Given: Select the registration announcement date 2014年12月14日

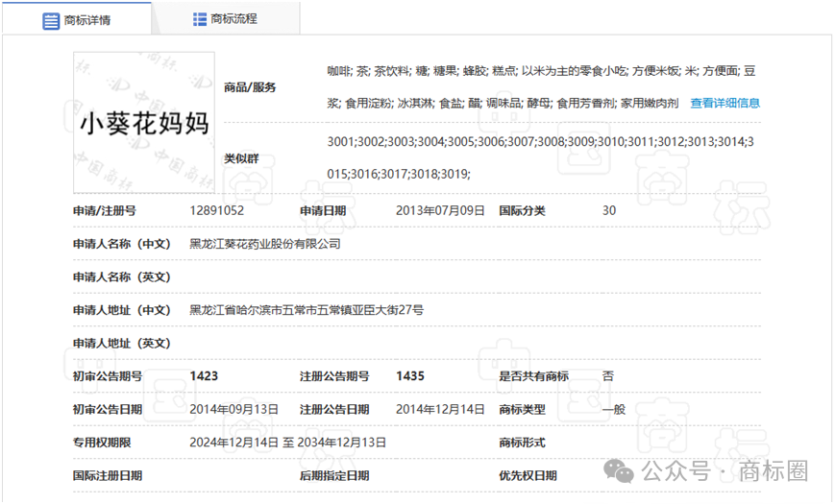Looking at the screenshot, I should click(x=440, y=409).
